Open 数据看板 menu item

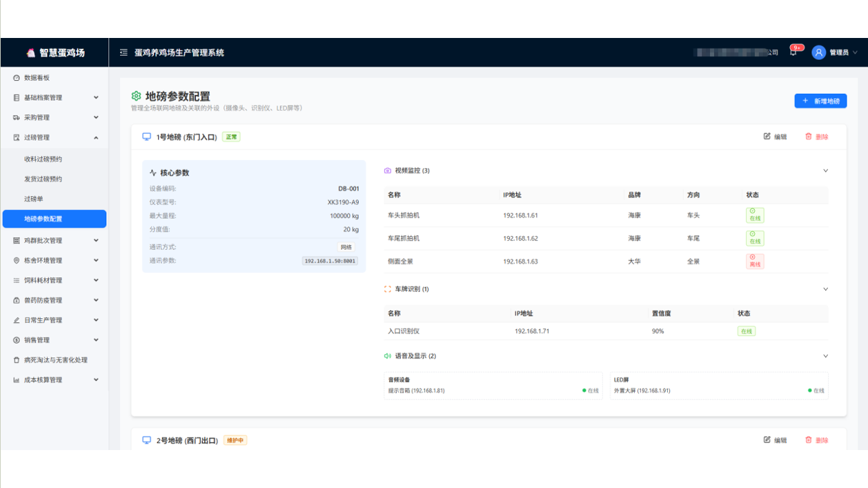(x=55, y=78)
